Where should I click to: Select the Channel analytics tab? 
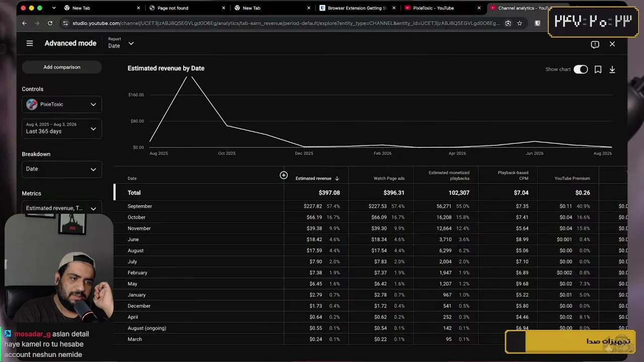tap(523, 8)
